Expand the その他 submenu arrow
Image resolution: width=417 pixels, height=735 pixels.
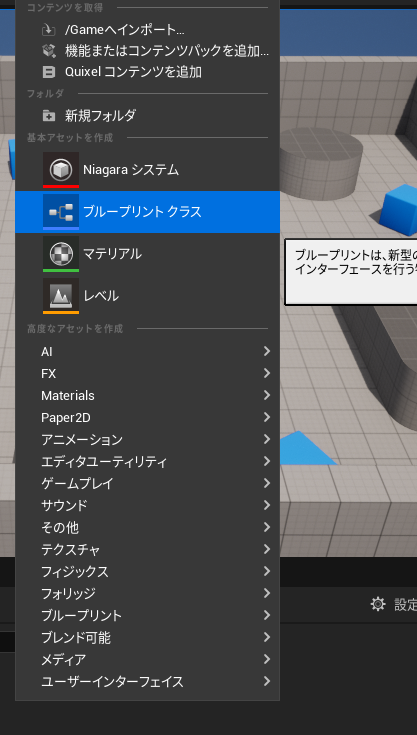point(267,527)
